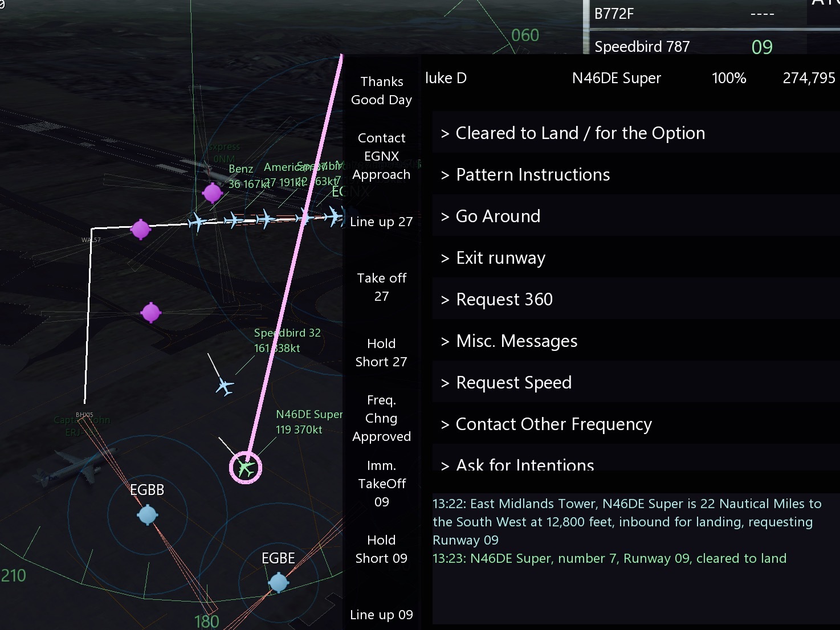The width and height of the screenshot is (840, 630).
Task: Issue the Line up 27 instruction
Action: pyautogui.click(x=382, y=222)
